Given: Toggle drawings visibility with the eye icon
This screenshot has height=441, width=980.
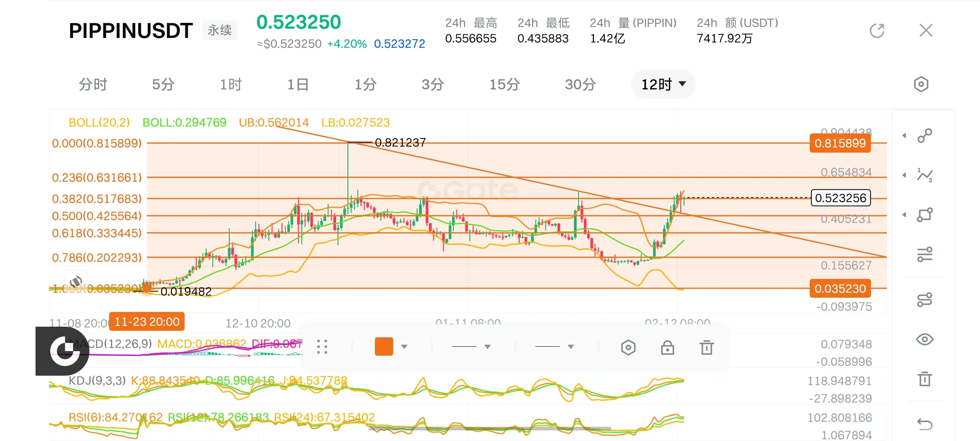Looking at the screenshot, I should click(x=924, y=339).
